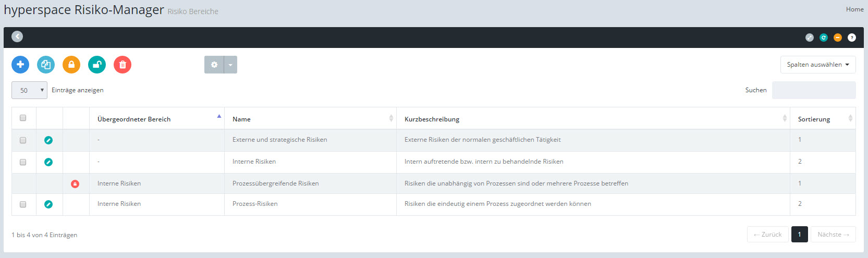
Task: Click the red trash delete icon
Action: [x=123, y=65]
